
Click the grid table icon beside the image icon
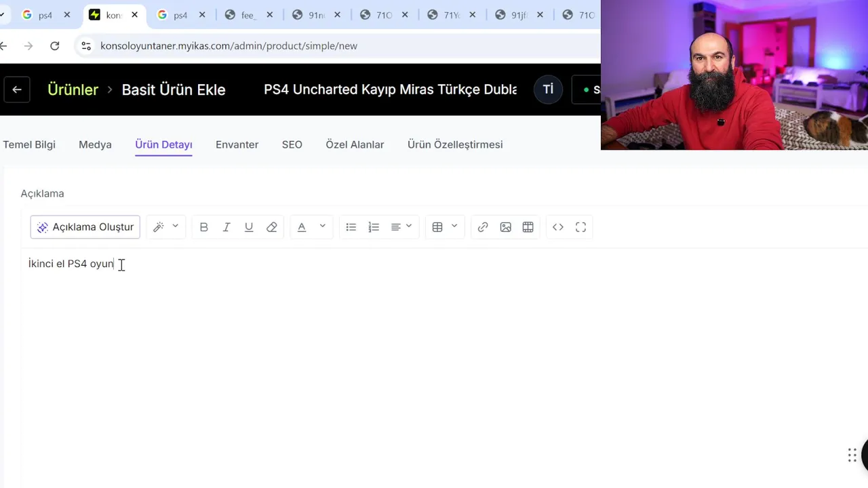(x=528, y=227)
